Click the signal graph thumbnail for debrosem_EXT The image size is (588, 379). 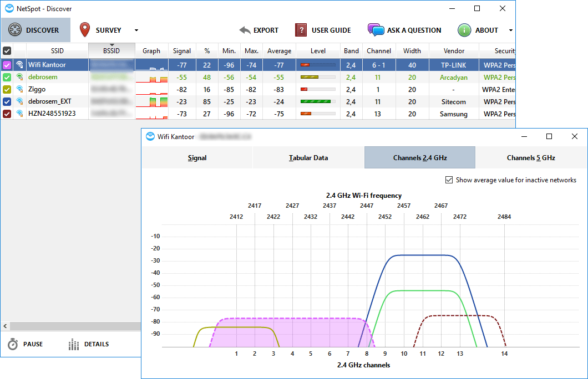pyautogui.click(x=151, y=101)
